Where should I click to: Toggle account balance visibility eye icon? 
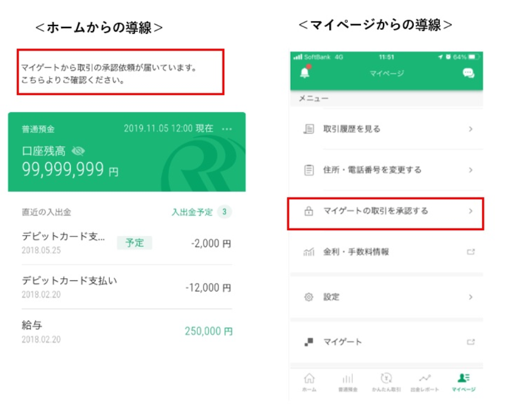(78, 151)
